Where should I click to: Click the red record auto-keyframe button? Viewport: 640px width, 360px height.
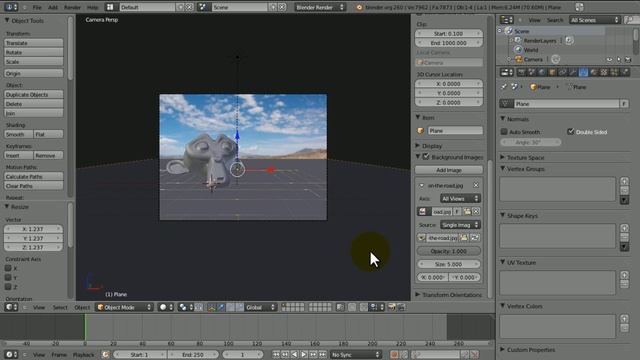point(394,355)
